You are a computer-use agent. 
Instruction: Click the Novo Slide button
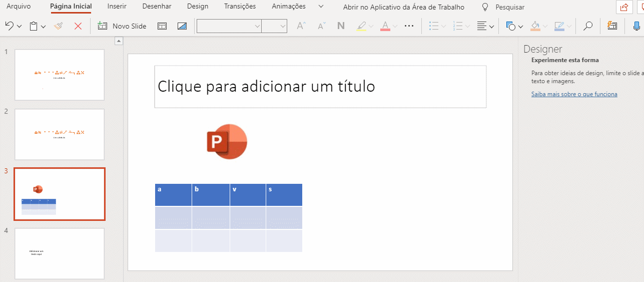point(122,26)
